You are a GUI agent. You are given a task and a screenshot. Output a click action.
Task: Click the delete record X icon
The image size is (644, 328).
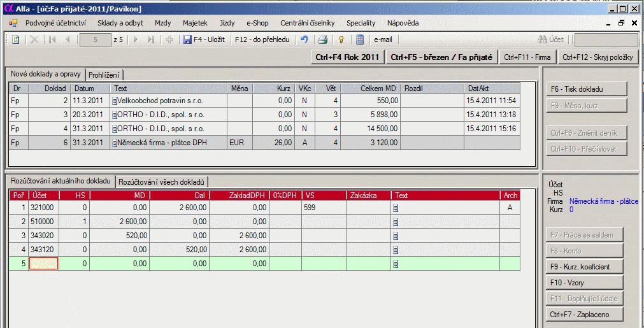(x=34, y=40)
